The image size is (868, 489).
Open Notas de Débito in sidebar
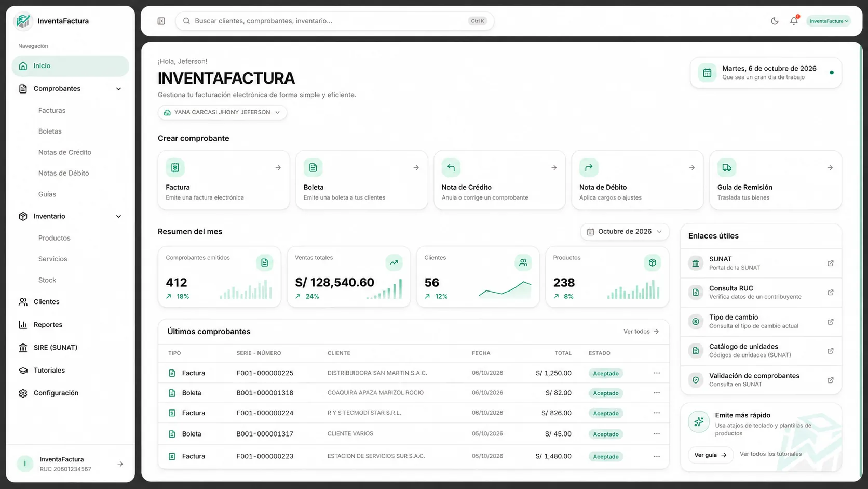[x=63, y=173]
